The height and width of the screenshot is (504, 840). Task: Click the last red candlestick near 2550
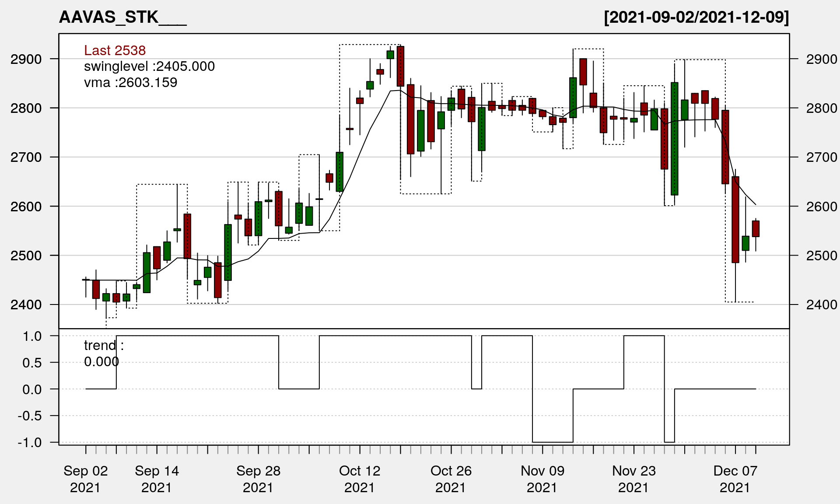[756, 228]
